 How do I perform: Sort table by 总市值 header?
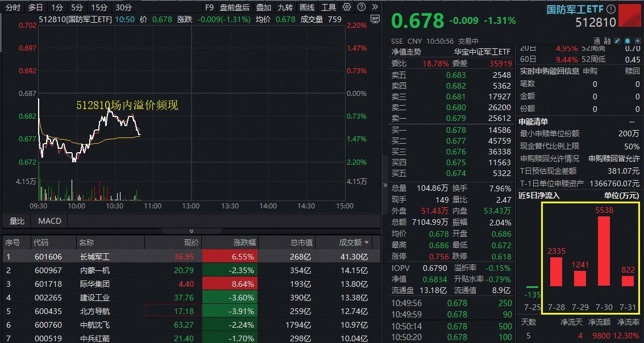pyautogui.click(x=301, y=242)
